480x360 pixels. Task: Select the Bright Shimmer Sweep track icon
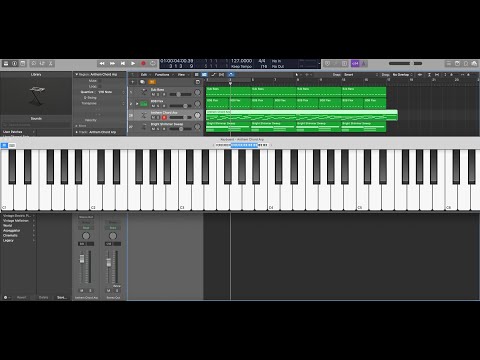click(x=144, y=126)
